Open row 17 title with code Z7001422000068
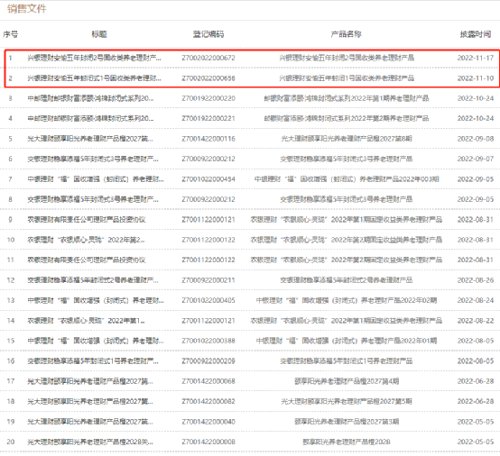This screenshot has width=500, height=456. tap(90, 381)
